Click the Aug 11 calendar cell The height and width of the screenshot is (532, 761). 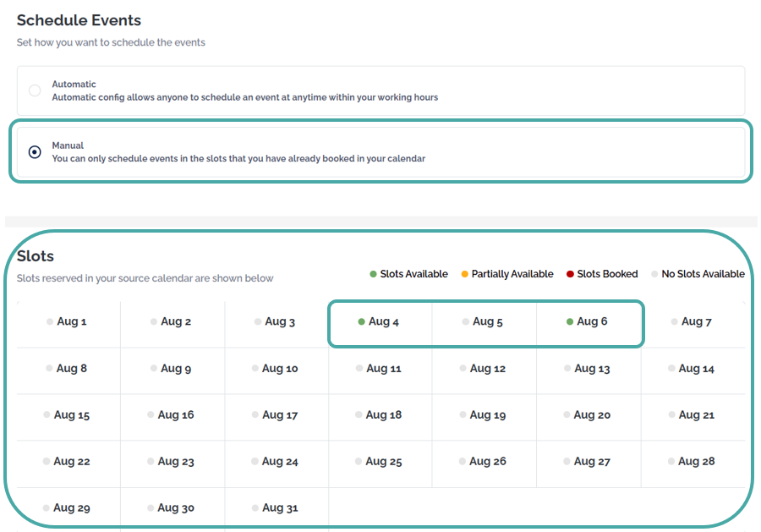(x=380, y=369)
